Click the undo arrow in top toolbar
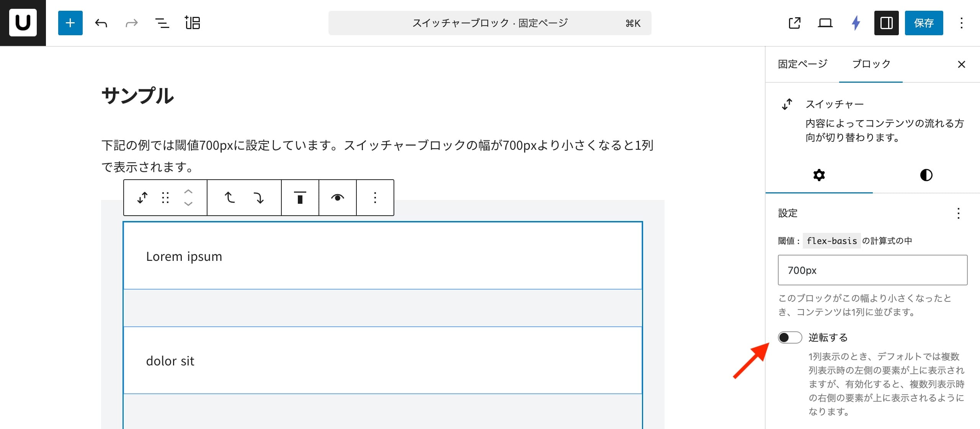 (101, 23)
